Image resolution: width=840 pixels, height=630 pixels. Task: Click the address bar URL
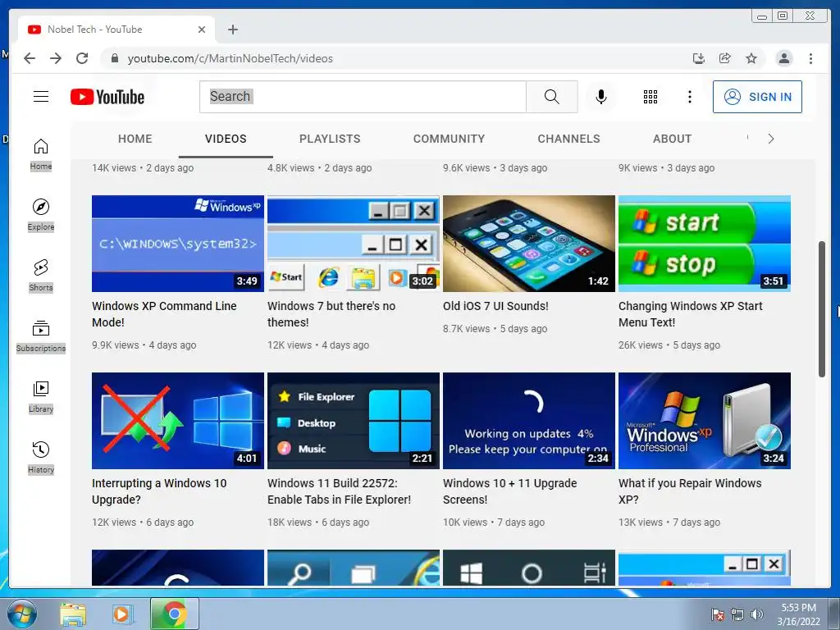coord(231,58)
